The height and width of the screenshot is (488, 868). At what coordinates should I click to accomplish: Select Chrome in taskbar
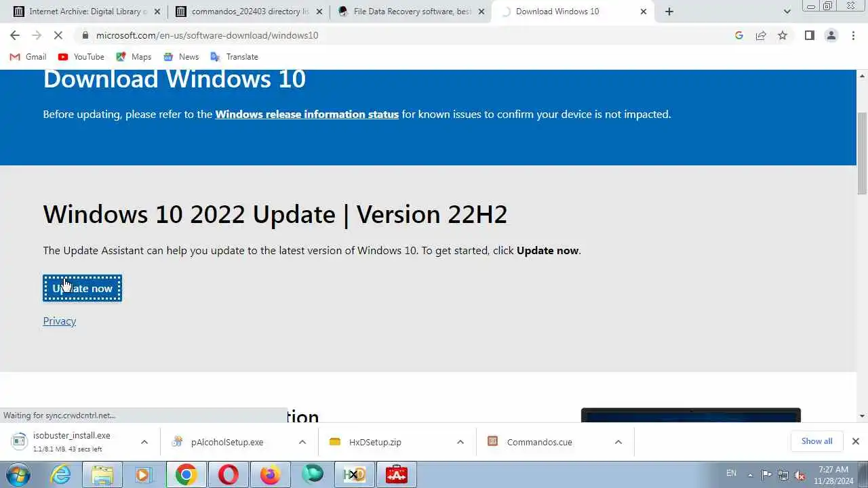pos(186,475)
